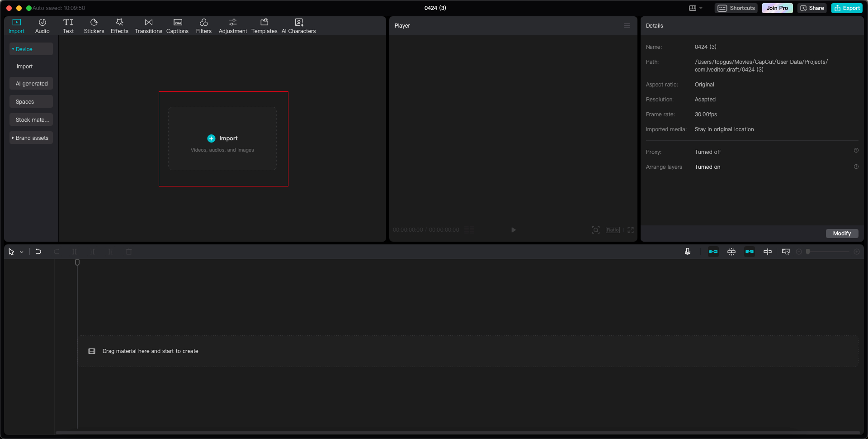Click the microphone record voiceover icon

click(x=688, y=252)
